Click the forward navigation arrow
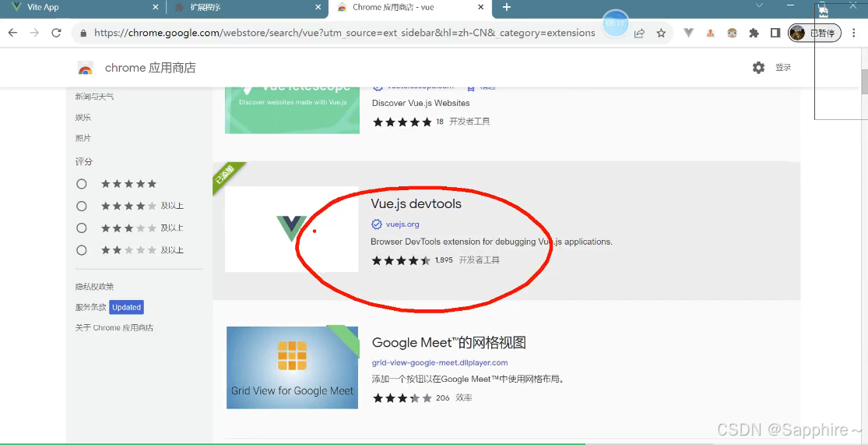Viewport: 868px width, 445px height. click(x=34, y=34)
